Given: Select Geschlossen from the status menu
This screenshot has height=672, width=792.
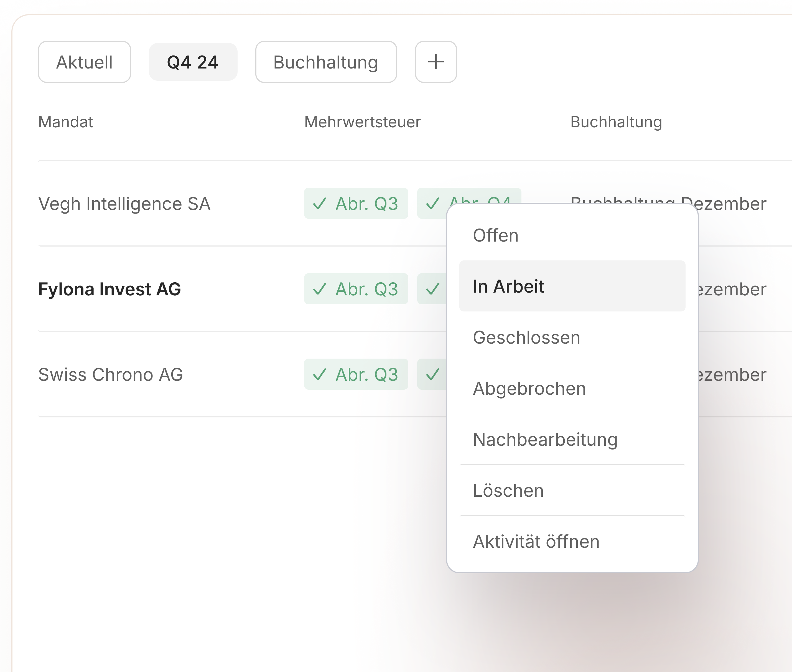Looking at the screenshot, I should tap(526, 338).
